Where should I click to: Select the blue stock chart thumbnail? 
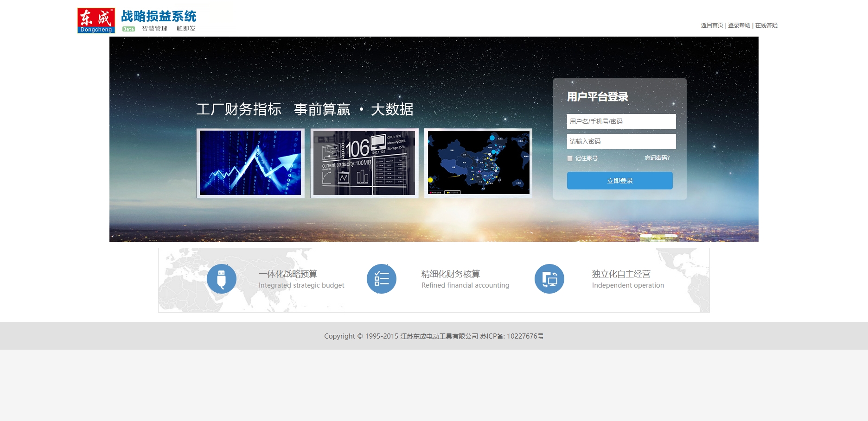pyautogui.click(x=250, y=163)
